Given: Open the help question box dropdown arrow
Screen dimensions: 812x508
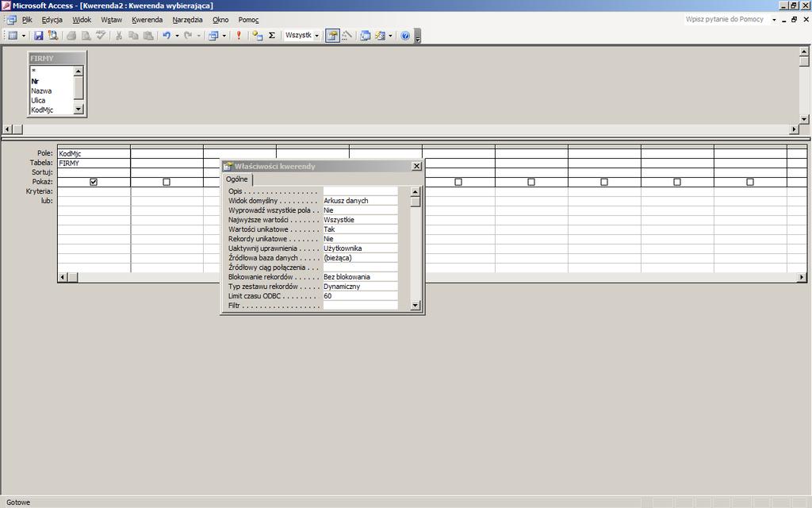Looking at the screenshot, I should [x=774, y=20].
